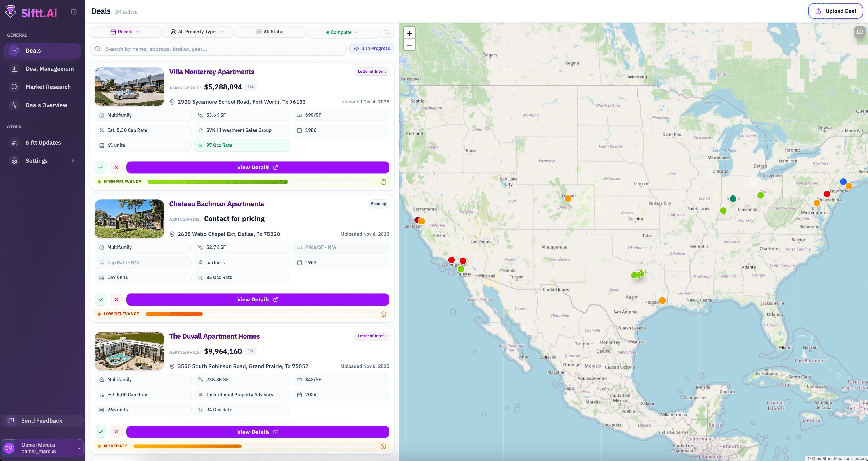Open the Complete status dropdown
Screen dimensions: 868x461
pos(342,32)
